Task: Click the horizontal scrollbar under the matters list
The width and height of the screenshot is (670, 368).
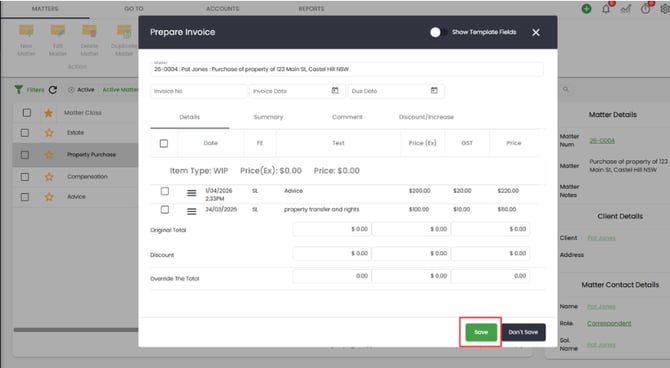Action: [76, 330]
